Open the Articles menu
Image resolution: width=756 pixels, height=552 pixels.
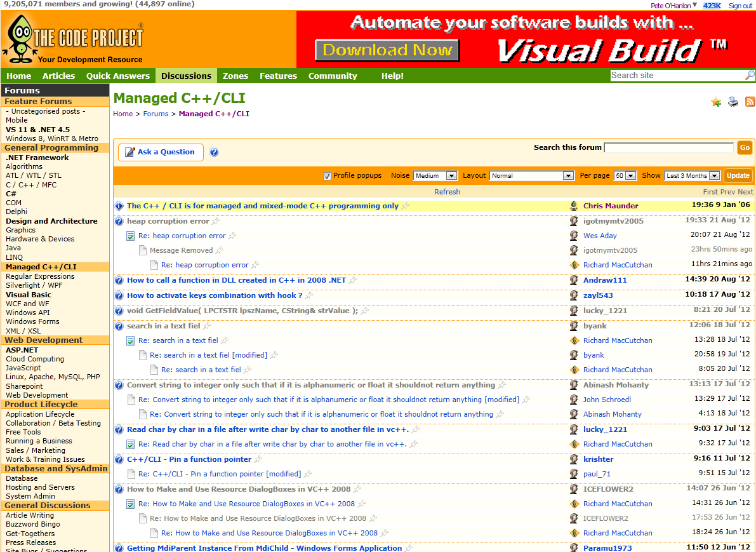click(x=59, y=76)
